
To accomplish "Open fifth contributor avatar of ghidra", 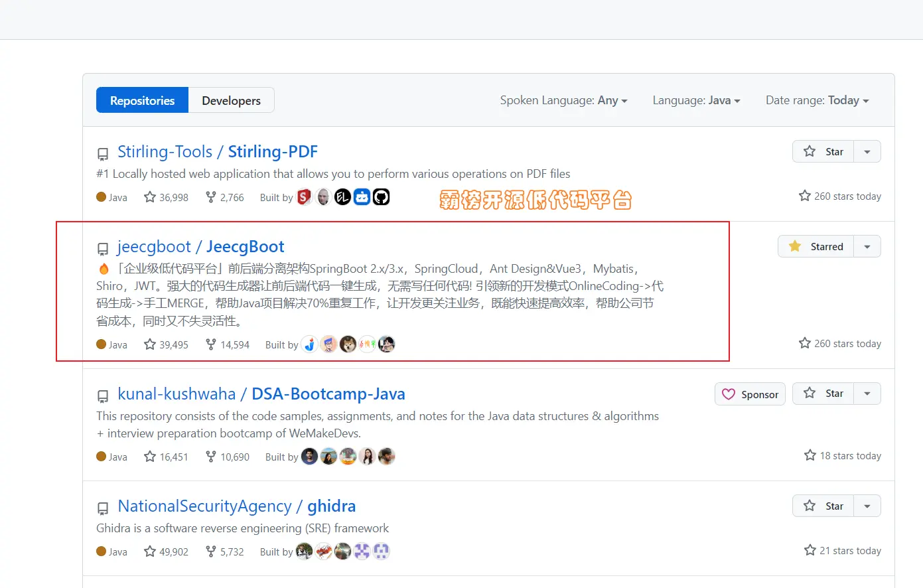I will tap(381, 551).
